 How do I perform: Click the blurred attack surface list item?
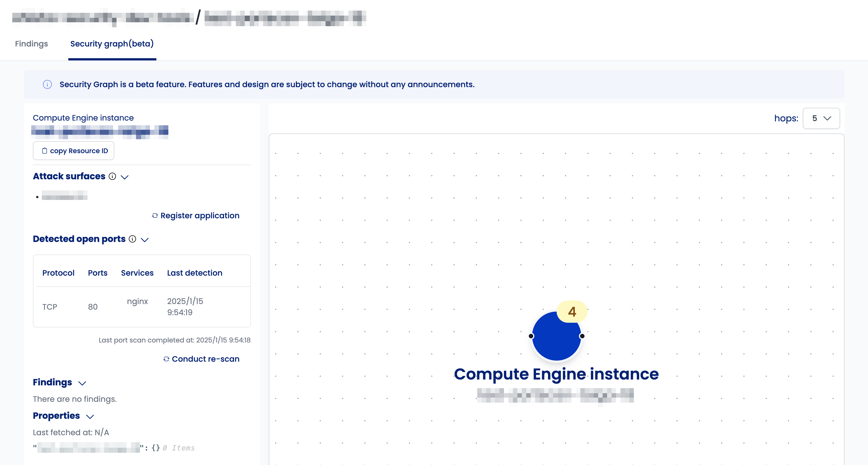(64, 196)
